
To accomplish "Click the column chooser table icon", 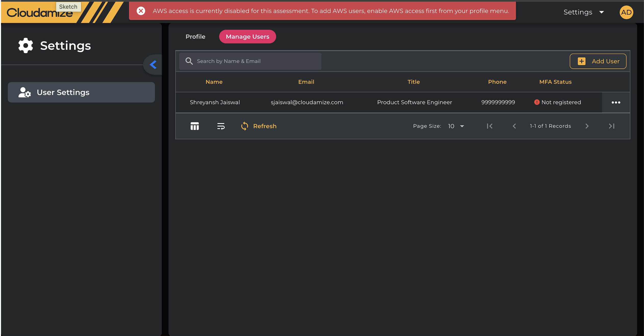I will (x=195, y=126).
